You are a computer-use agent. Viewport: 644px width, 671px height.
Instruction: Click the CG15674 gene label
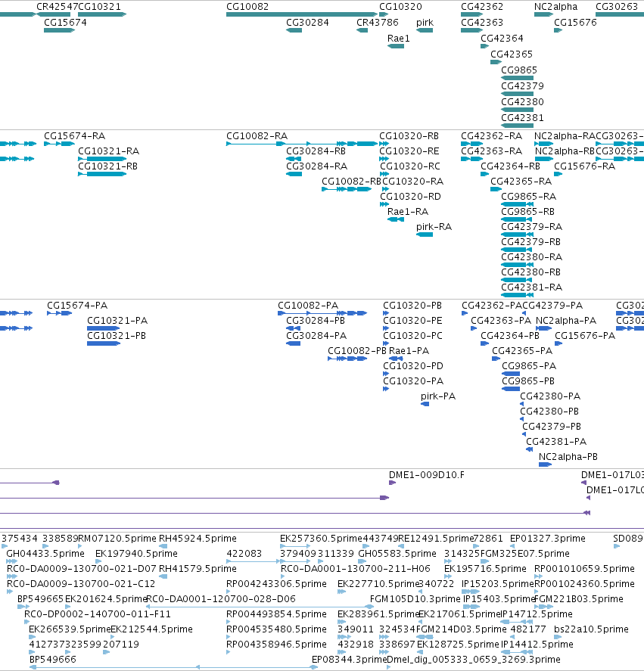(65, 23)
